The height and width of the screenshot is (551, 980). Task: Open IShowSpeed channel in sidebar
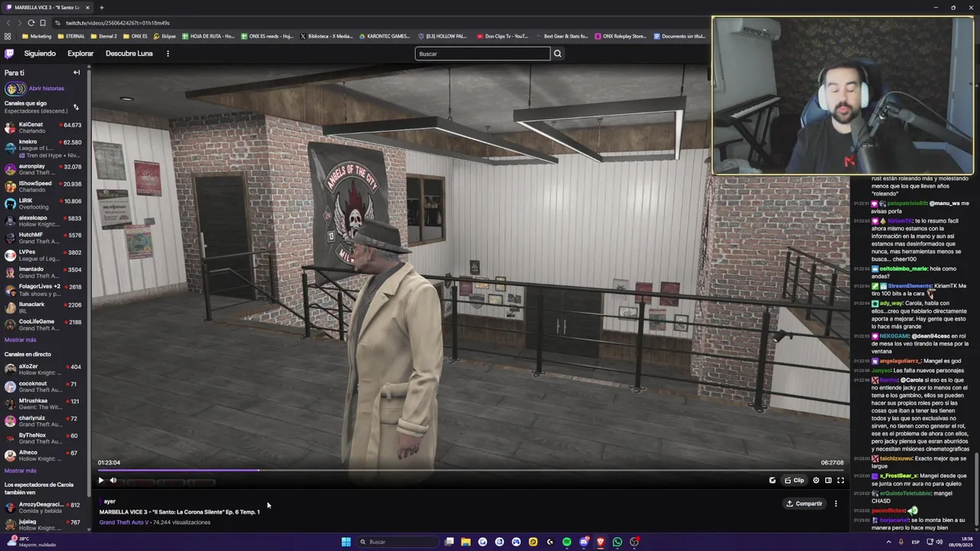[44, 187]
